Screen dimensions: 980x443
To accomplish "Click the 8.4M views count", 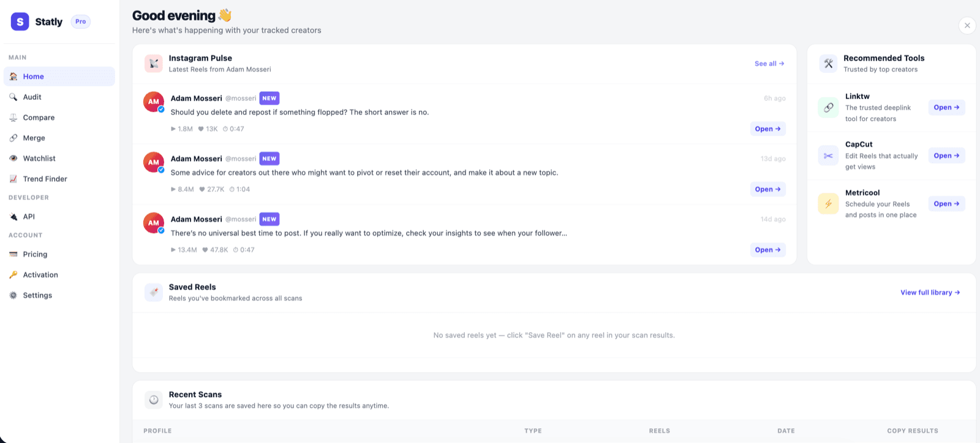I will [x=183, y=190].
